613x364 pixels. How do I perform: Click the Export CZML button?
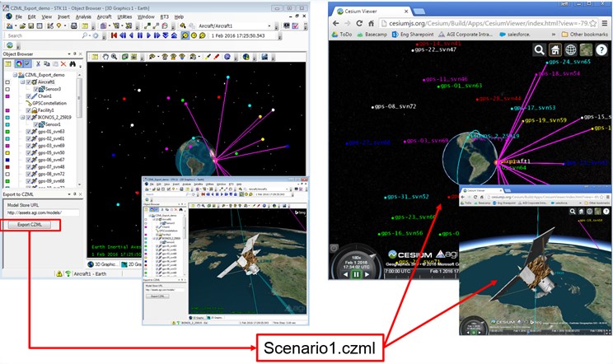tap(30, 225)
